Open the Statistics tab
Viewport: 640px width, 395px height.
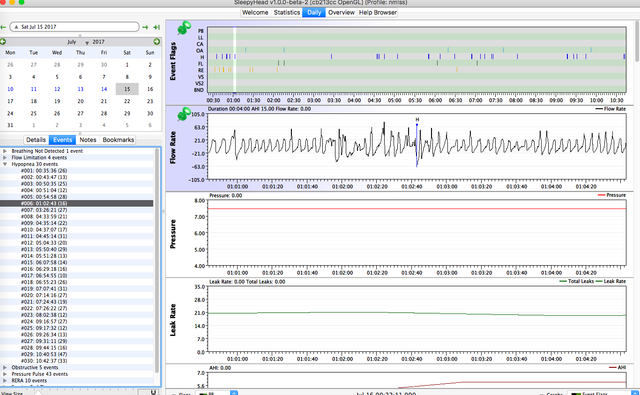point(287,13)
